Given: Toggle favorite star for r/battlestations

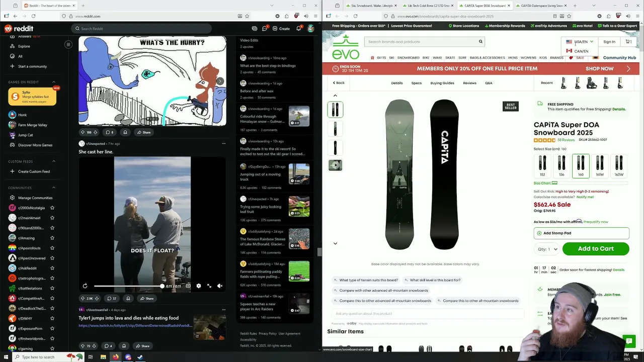Looking at the screenshot, I should [x=52, y=289].
